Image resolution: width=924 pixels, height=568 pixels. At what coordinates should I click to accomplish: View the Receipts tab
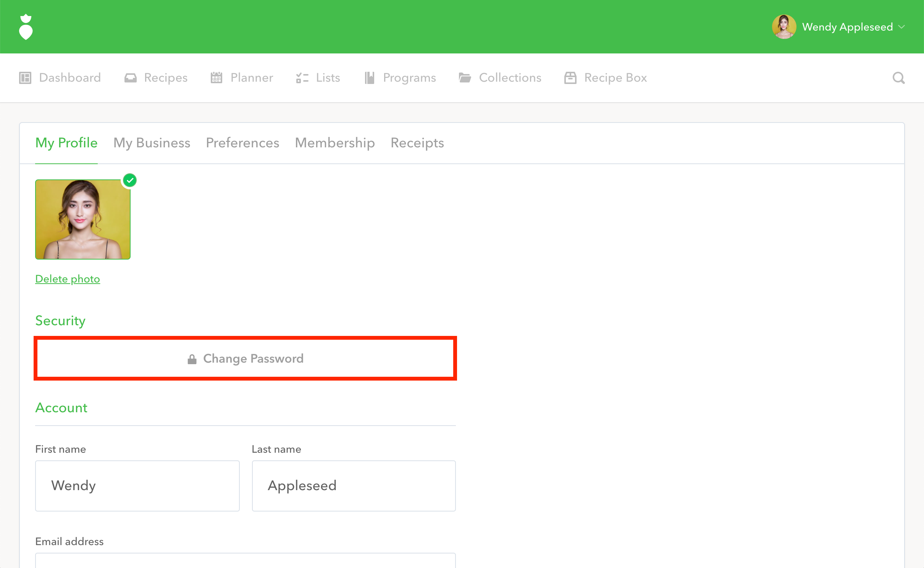417,143
